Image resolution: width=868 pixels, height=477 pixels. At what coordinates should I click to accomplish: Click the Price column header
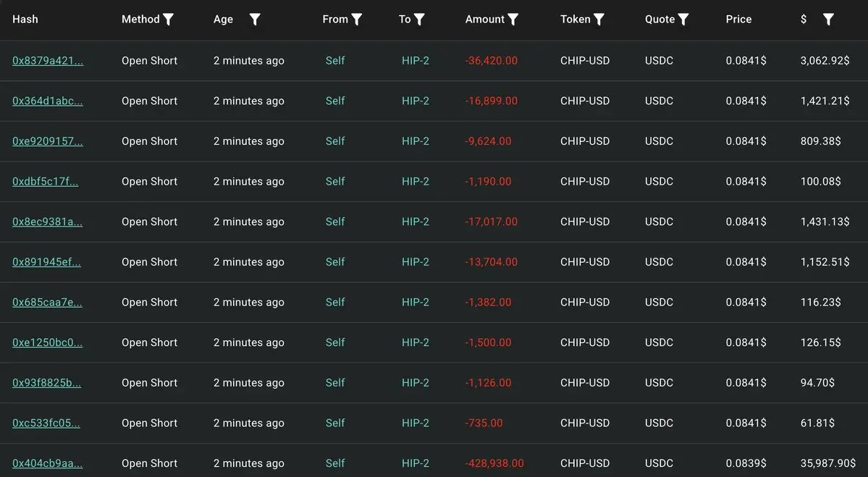[x=738, y=20]
